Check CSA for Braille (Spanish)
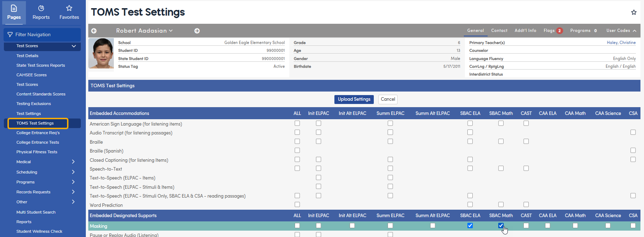 coord(633,150)
